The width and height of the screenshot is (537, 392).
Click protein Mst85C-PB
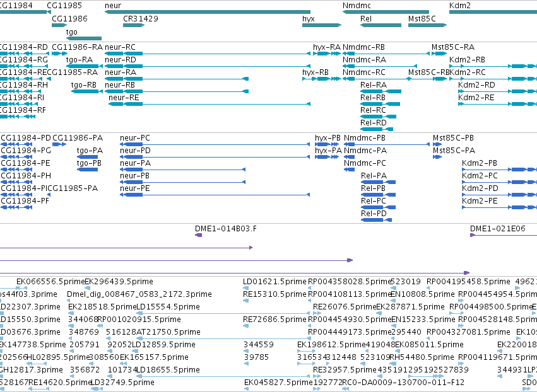pyautogui.click(x=437, y=145)
